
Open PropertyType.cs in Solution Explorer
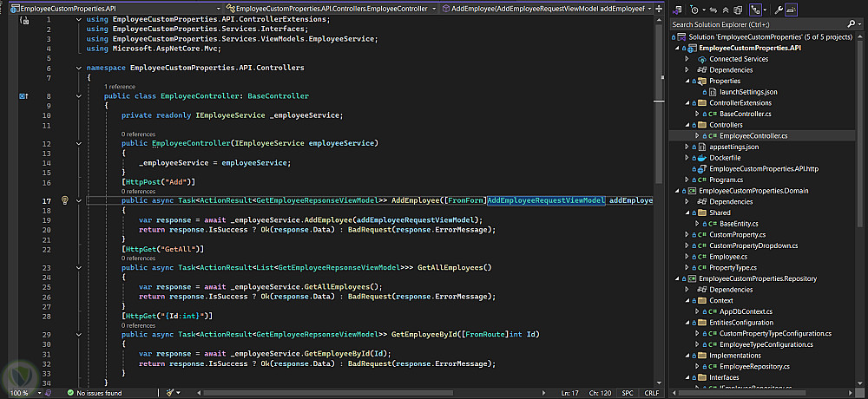point(733,268)
